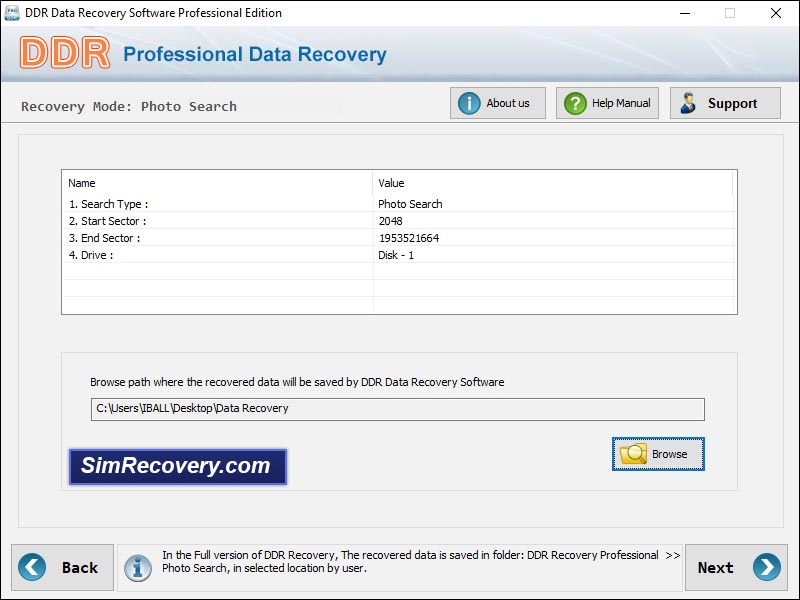Click the blue info icon on About us

[x=469, y=103]
